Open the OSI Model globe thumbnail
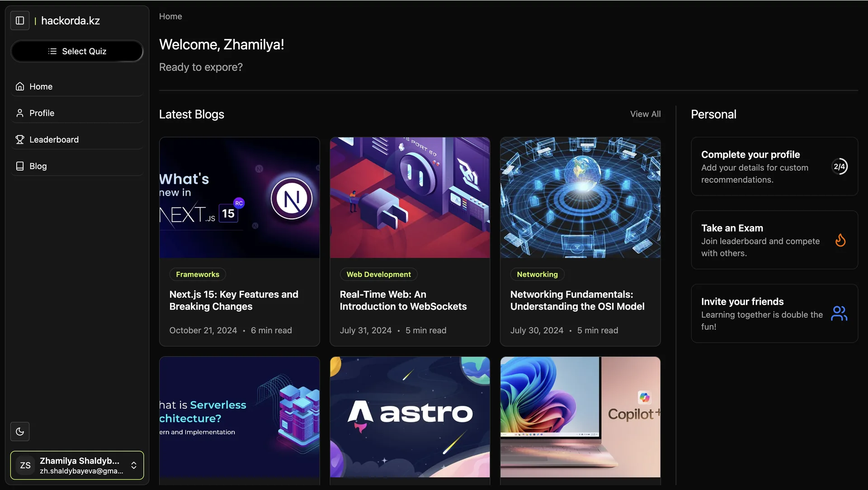Image resolution: width=868 pixels, height=490 pixels. [x=580, y=198]
